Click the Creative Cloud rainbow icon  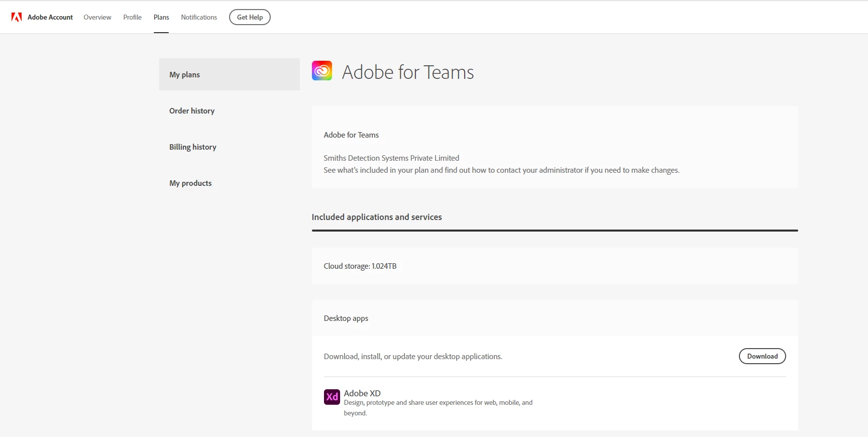click(322, 71)
